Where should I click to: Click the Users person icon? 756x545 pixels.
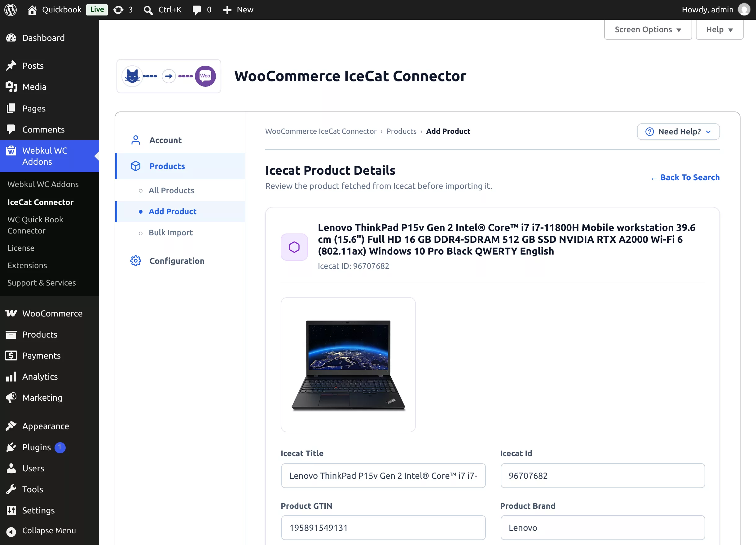click(x=11, y=468)
